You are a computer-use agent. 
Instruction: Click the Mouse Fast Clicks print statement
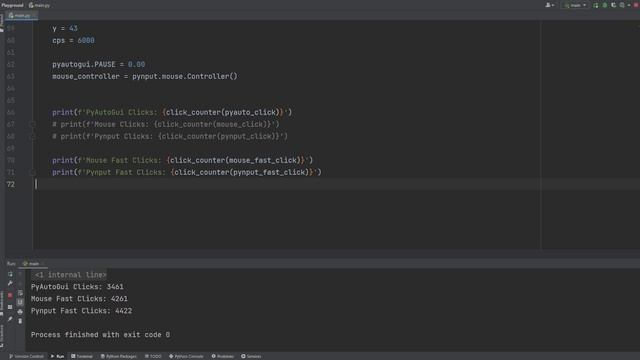[x=182, y=160]
